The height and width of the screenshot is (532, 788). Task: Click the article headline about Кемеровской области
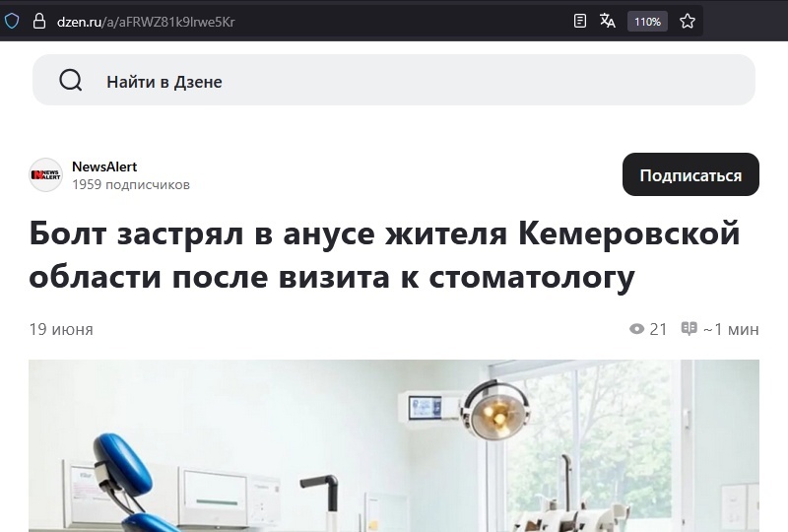[384, 255]
